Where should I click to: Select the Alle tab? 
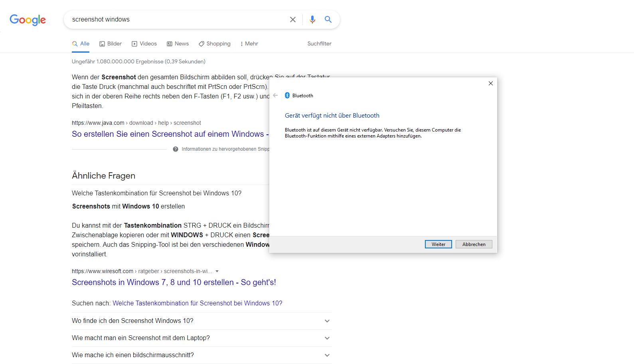coord(81,44)
